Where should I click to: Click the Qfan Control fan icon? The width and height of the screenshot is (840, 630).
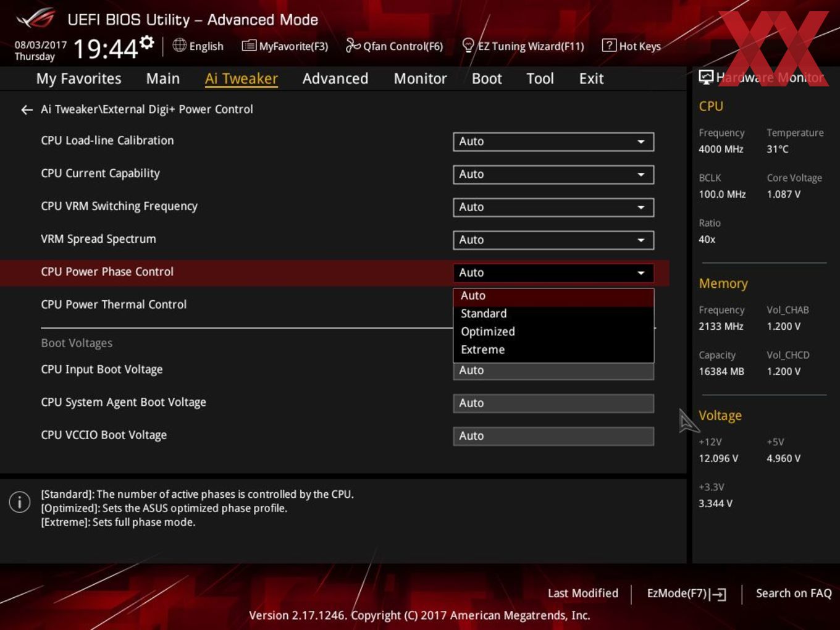coord(353,45)
